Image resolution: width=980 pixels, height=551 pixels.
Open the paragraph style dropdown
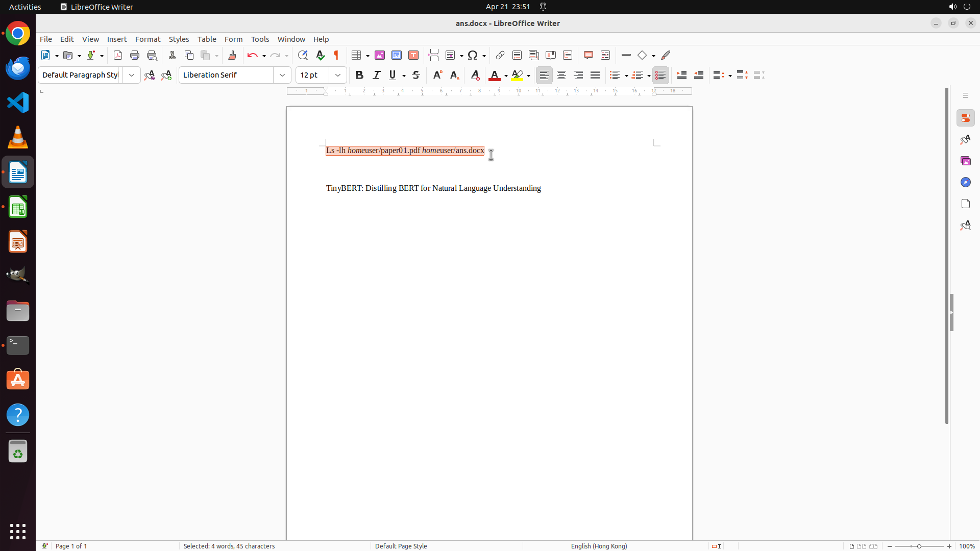132,75
